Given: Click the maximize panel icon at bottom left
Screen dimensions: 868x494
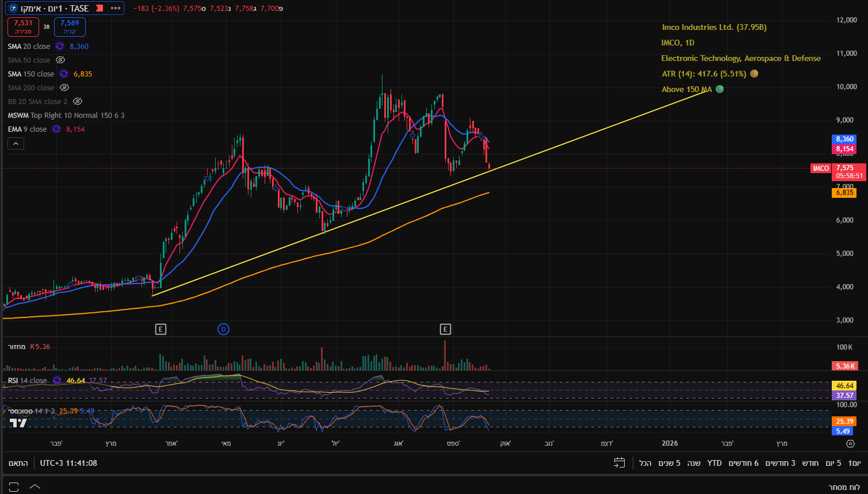Looking at the screenshot, I should (x=14, y=487).
